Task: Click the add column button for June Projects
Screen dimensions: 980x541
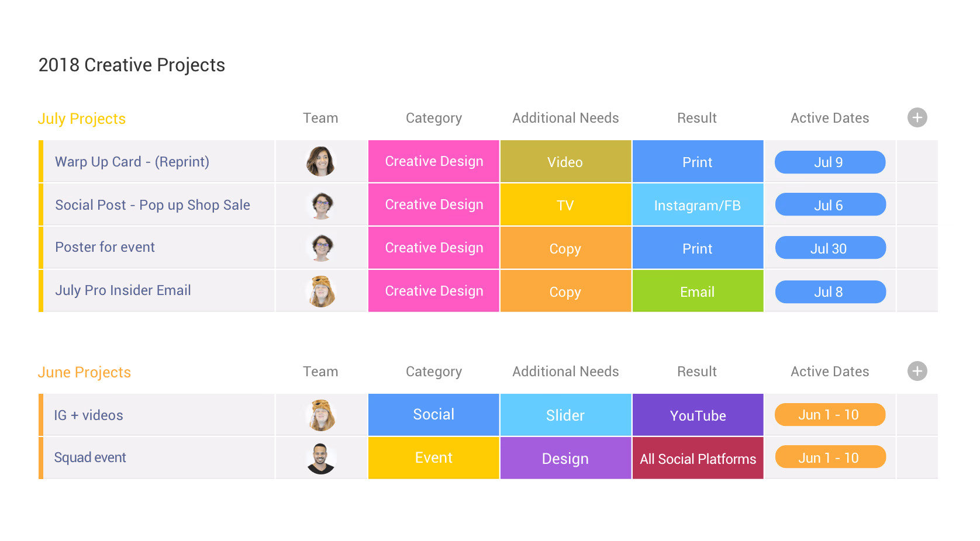Action: coord(917,371)
